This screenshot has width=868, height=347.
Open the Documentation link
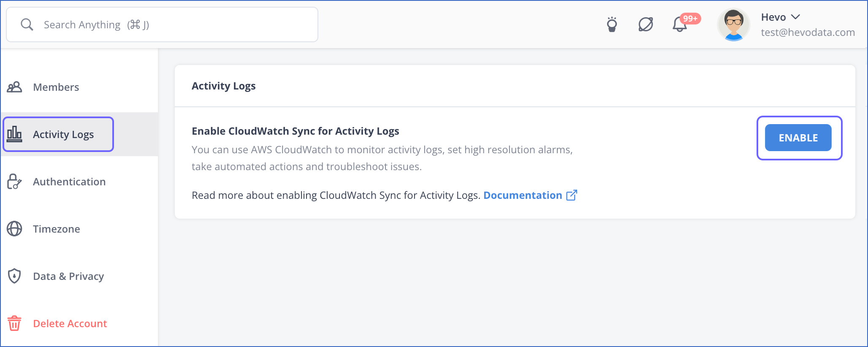523,195
